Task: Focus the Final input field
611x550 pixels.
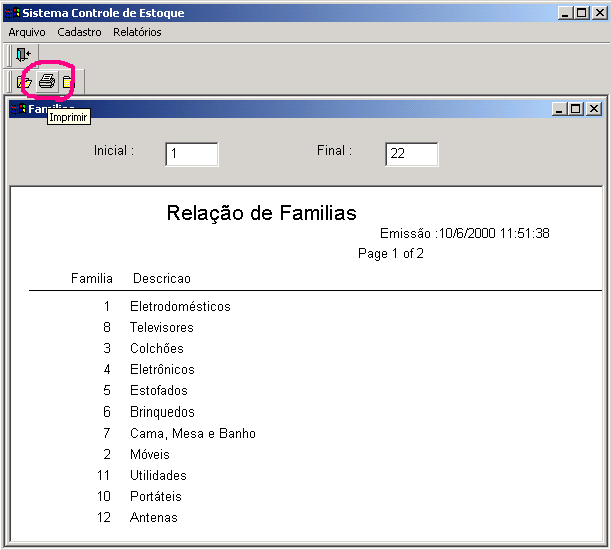Action: (x=411, y=154)
